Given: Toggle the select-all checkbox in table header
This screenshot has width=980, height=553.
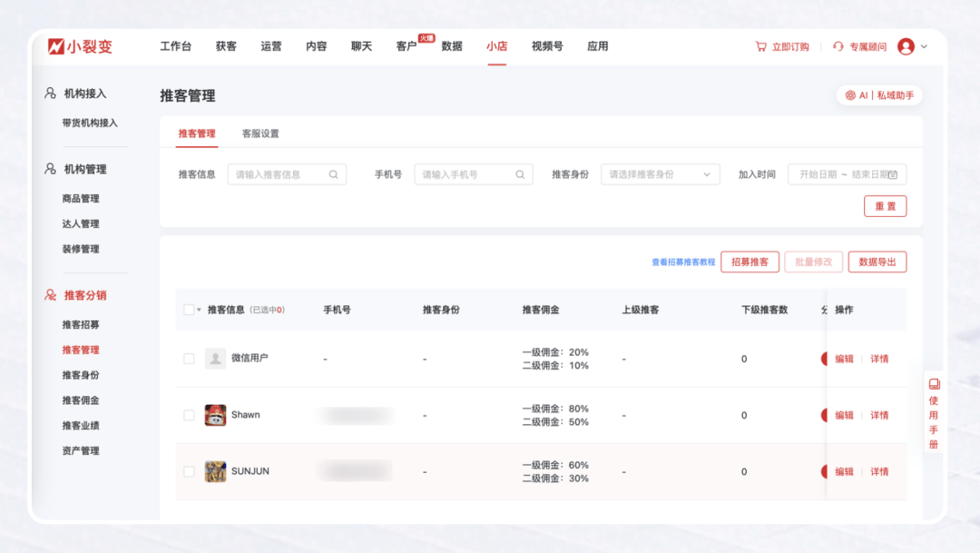Looking at the screenshot, I should pos(189,310).
